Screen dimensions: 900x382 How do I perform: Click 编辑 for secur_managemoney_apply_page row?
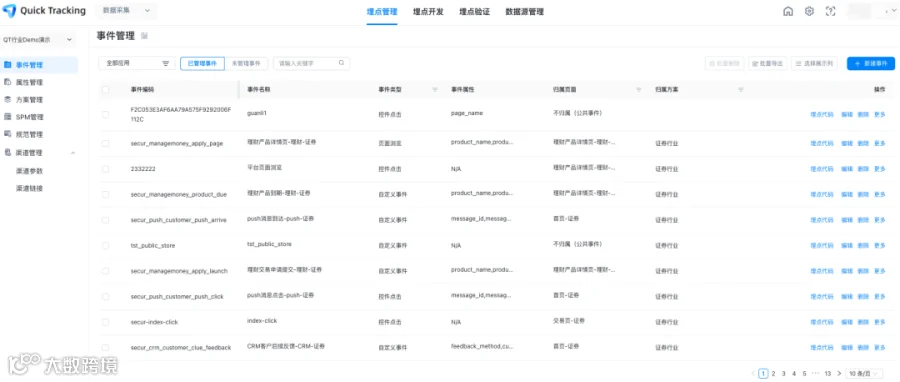pyautogui.click(x=847, y=143)
